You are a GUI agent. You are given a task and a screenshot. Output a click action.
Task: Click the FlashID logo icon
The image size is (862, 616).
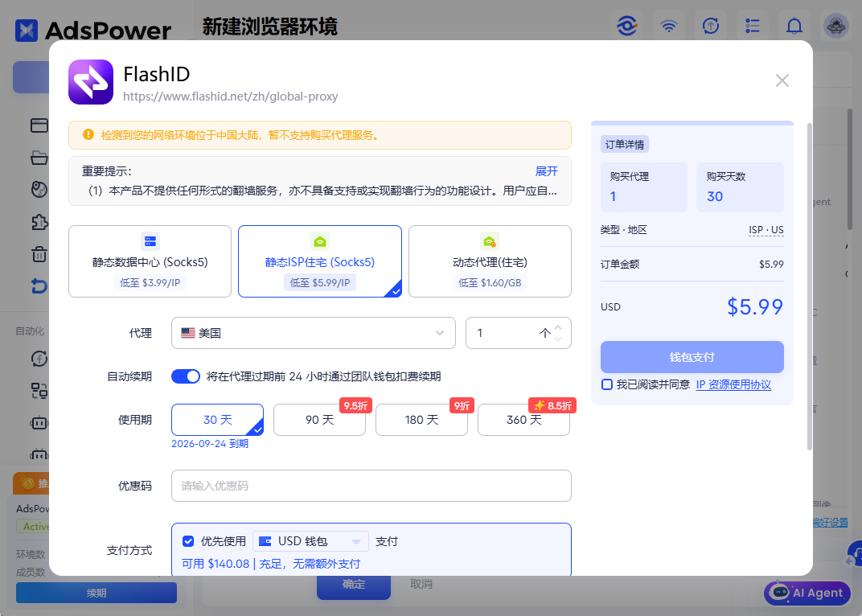tap(91, 82)
